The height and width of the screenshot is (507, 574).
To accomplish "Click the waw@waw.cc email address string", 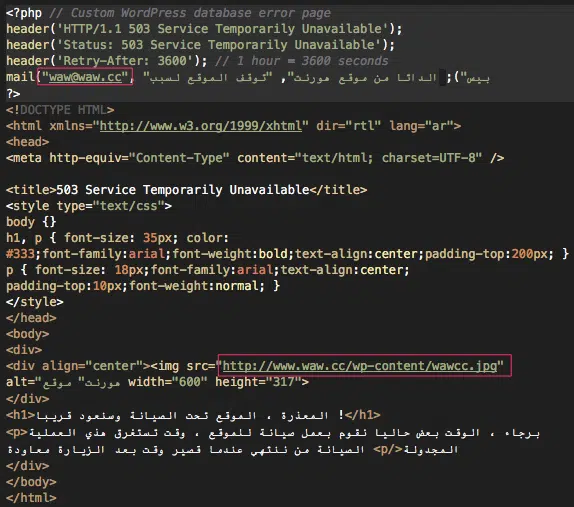I will 85,77.
